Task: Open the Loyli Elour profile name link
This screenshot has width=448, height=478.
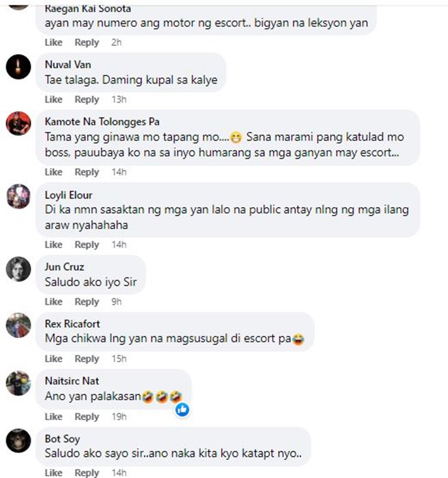Action: point(68,195)
